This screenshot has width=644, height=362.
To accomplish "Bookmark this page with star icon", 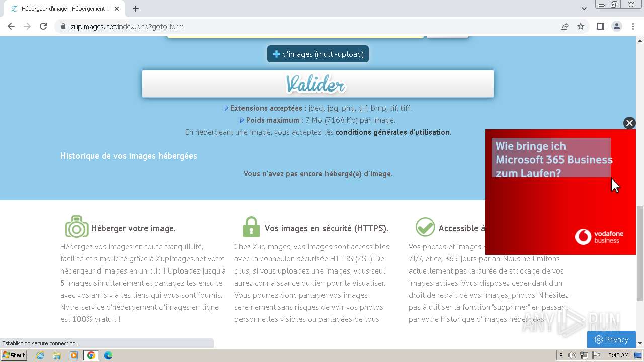I will click(x=581, y=27).
